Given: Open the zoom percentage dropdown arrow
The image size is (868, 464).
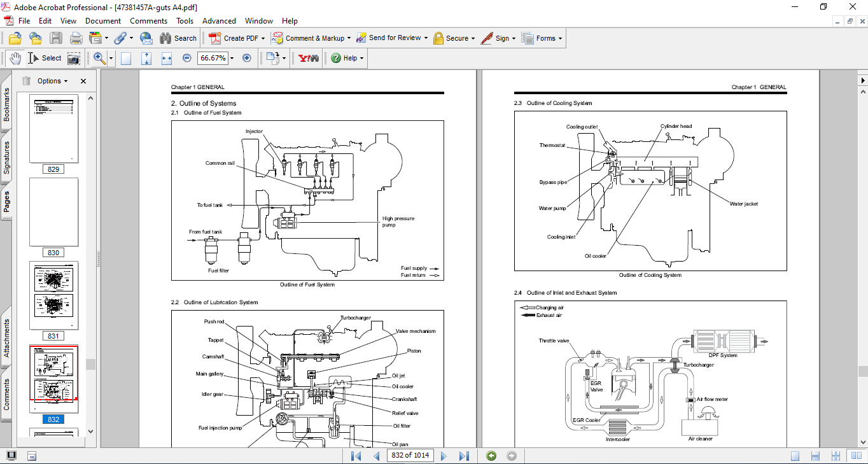Looking at the screenshot, I should [x=232, y=58].
